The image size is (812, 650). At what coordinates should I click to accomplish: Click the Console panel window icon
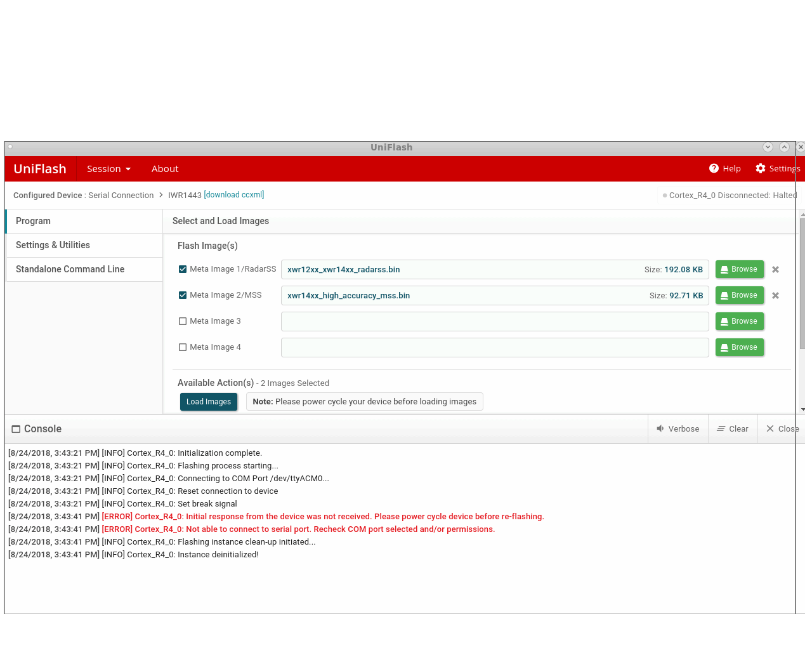click(x=16, y=429)
